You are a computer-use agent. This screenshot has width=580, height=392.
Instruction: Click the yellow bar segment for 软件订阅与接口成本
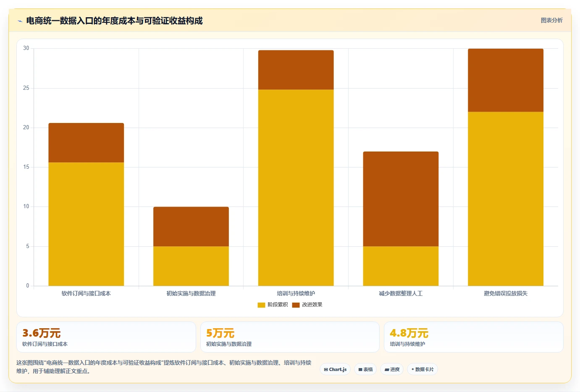[86, 224]
